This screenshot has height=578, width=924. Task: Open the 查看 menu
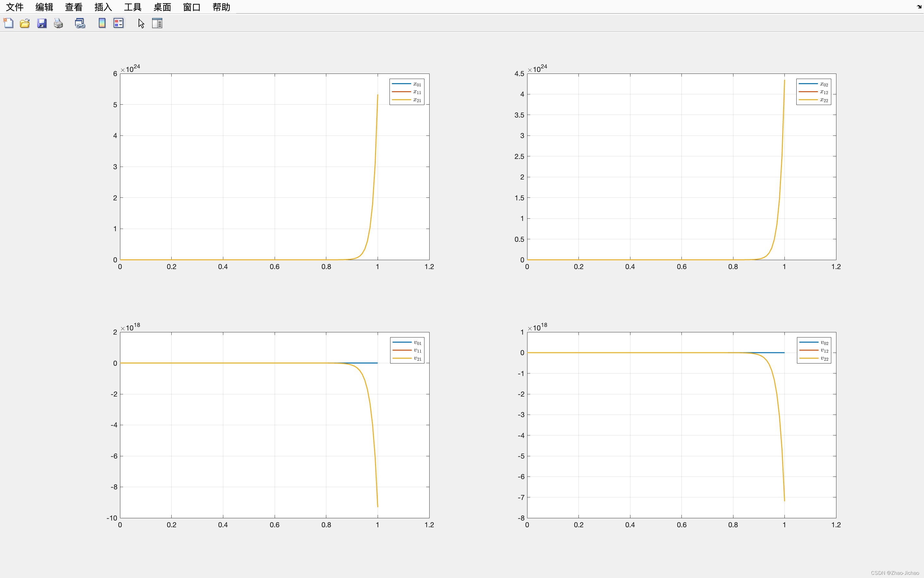pyautogui.click(x=74, y=7)
